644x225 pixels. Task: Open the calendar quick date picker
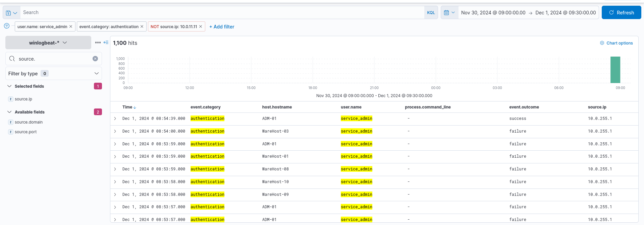pos(449,13)
